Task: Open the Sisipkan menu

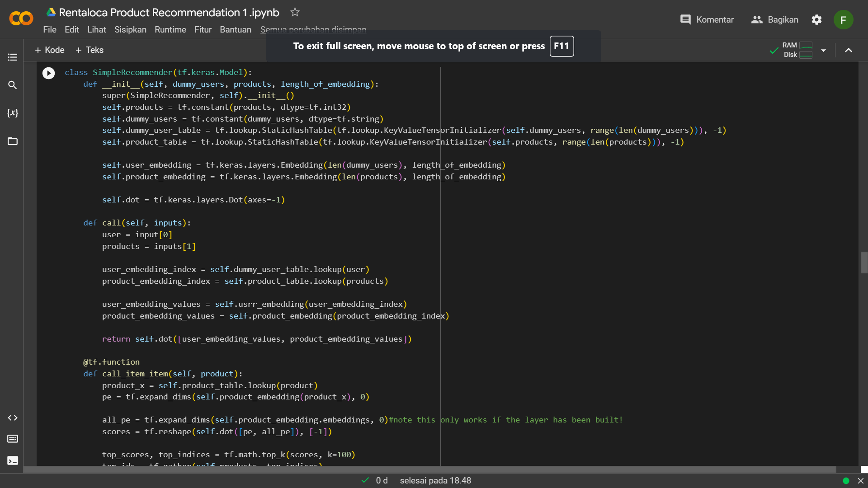Action: [130, 29]
